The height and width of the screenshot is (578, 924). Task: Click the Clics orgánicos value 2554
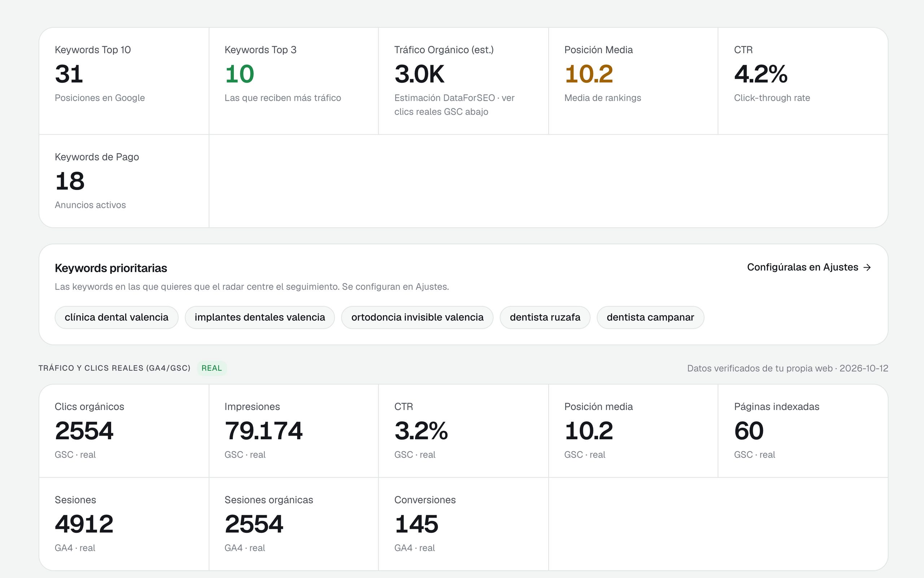pyautogui.click(x=84, y=431)
